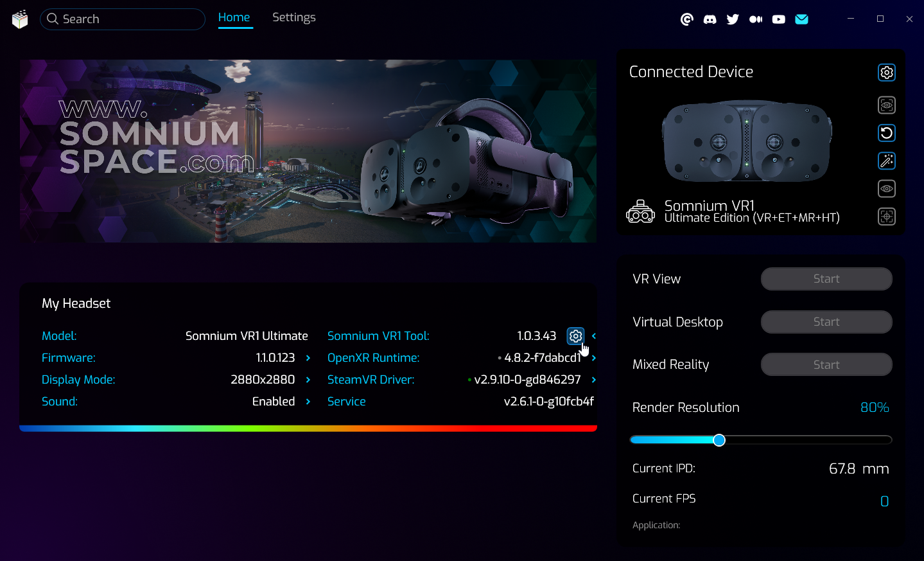Click display mode value 2880x2880
924x561 pixels.
263,380
